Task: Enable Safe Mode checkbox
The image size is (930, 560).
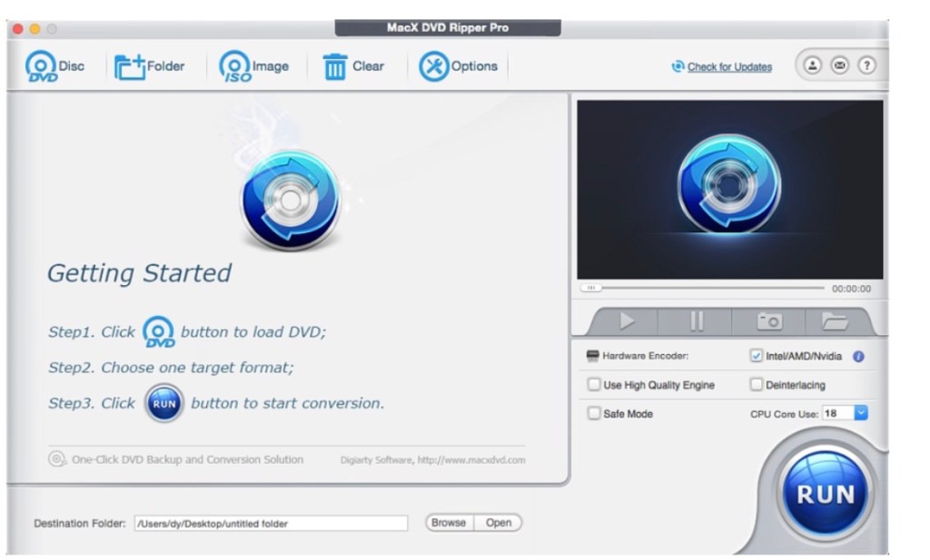Action: [x=594, y=413]
